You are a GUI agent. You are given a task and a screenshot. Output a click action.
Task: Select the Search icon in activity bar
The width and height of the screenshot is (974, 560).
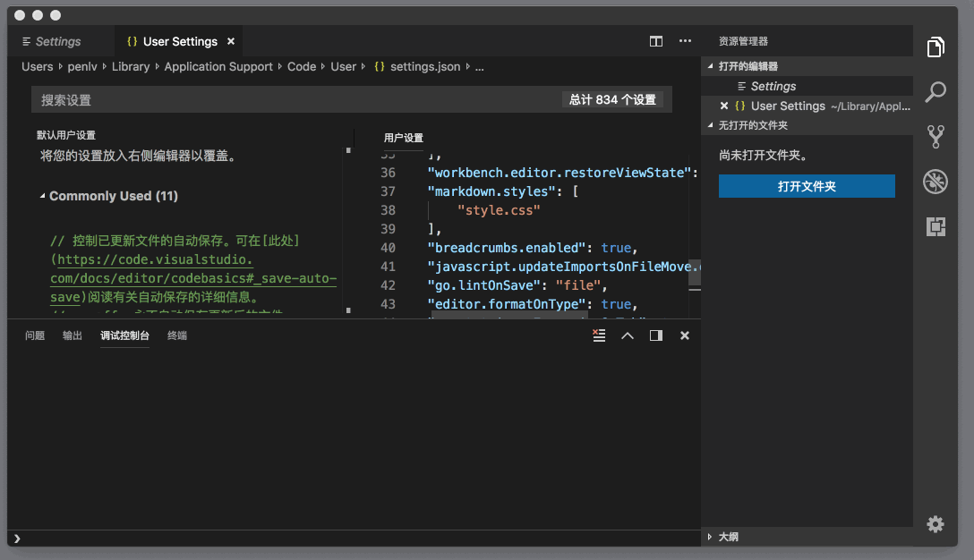(x=936, y=92)
